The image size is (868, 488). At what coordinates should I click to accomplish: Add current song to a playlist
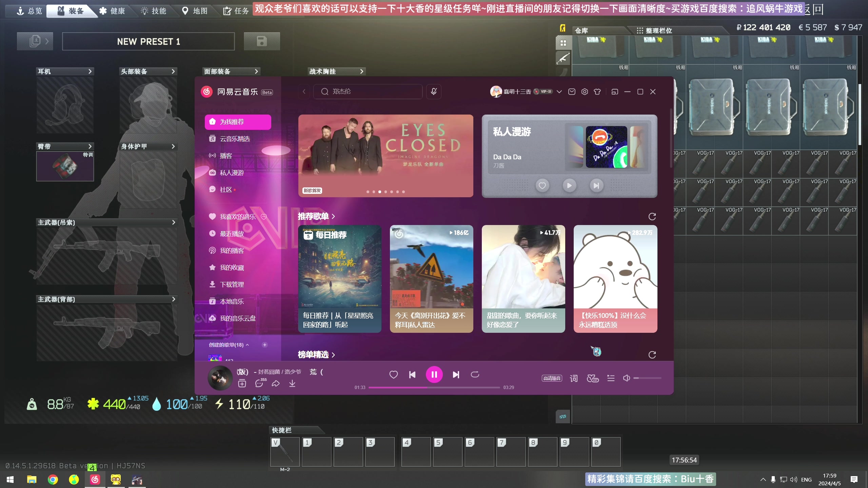pos(242,384)
